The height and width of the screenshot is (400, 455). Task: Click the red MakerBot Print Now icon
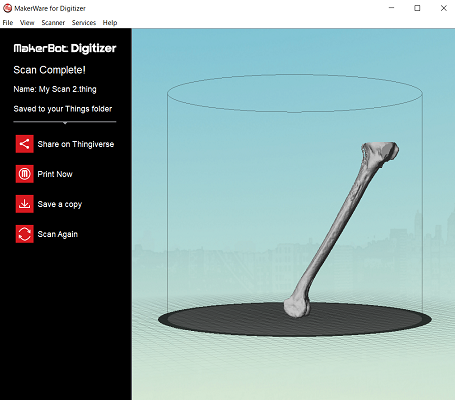point(25,174)
